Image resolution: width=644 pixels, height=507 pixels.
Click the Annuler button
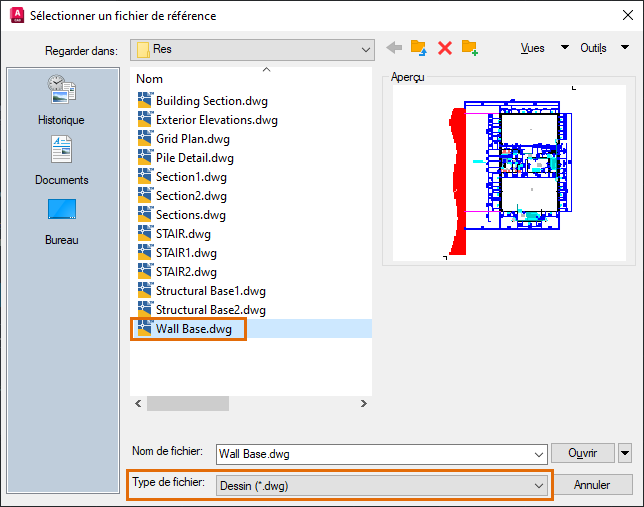591,485
